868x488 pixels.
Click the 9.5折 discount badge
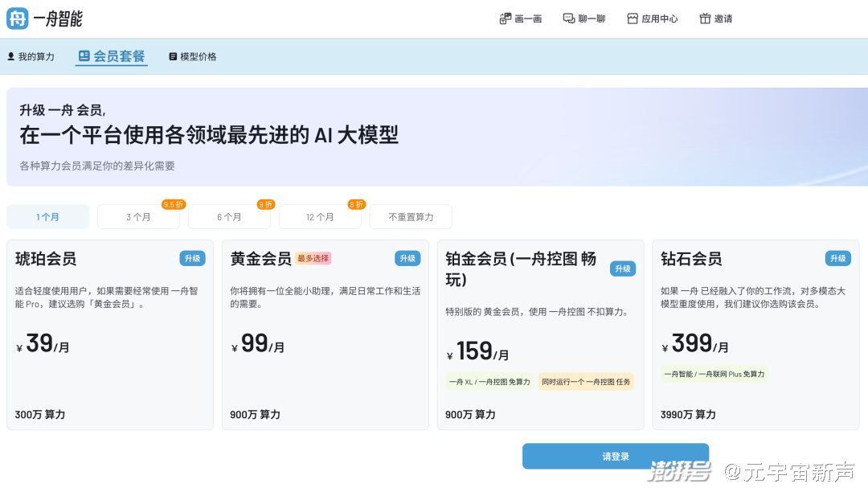click(174, 204)
